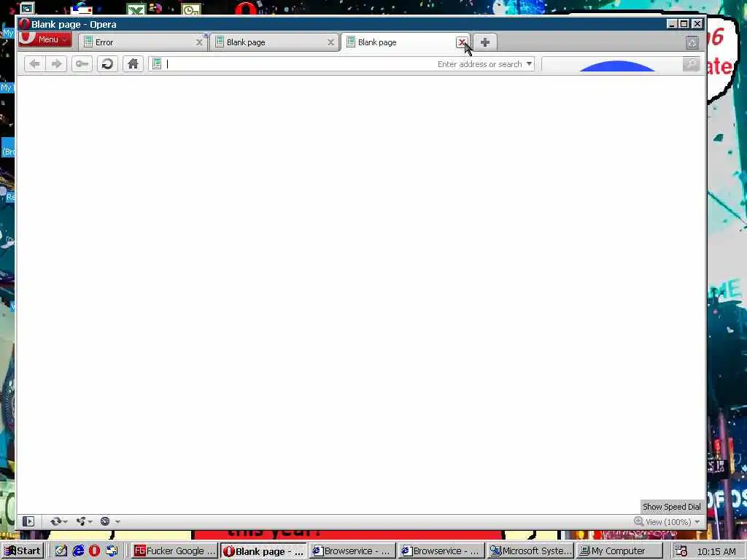Click the password wand key icon
This screenshot has height=560, width=747.
tap(82, 64)
